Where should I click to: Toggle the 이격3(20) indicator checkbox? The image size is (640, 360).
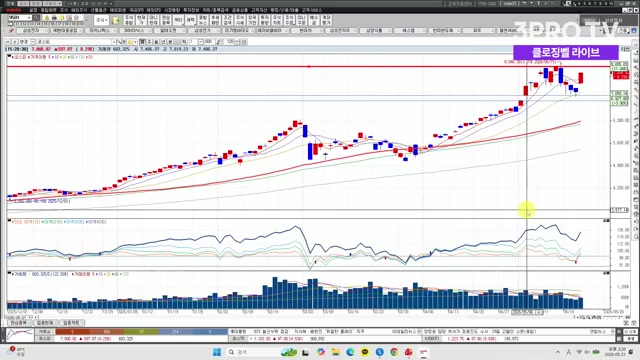64,222
